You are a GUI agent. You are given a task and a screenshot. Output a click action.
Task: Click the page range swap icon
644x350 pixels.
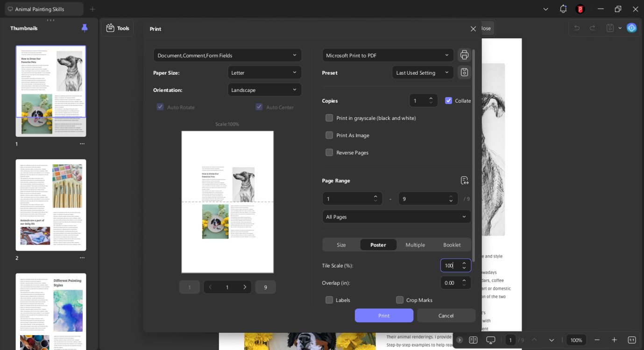pos(464,181)
